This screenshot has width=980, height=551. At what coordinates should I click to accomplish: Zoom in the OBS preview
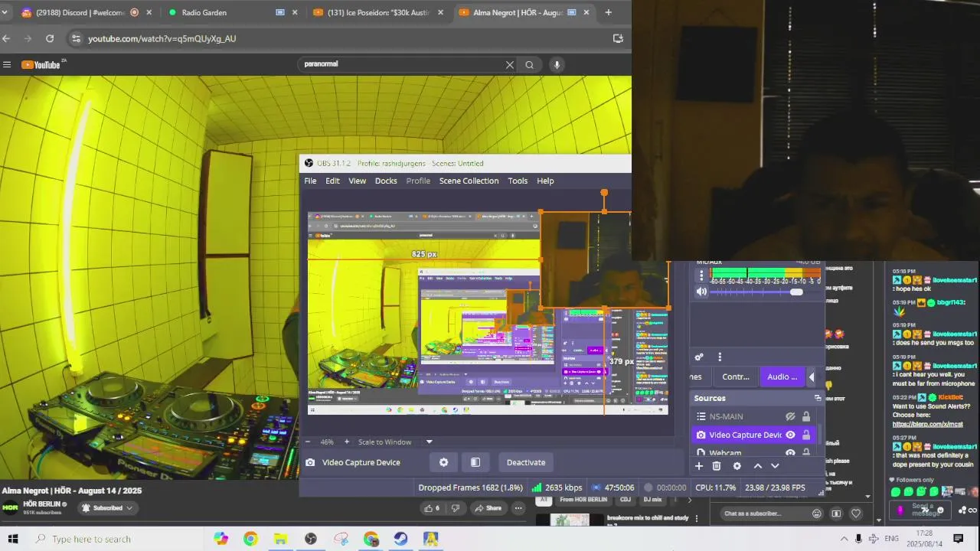pos(346,442)
